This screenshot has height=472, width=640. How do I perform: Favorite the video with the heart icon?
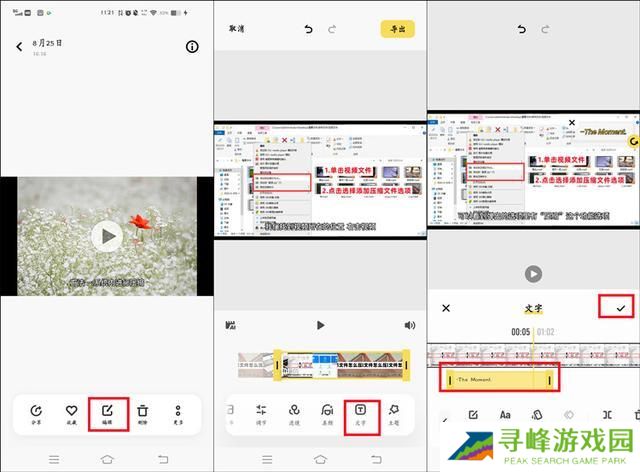(x=71, y=412)
